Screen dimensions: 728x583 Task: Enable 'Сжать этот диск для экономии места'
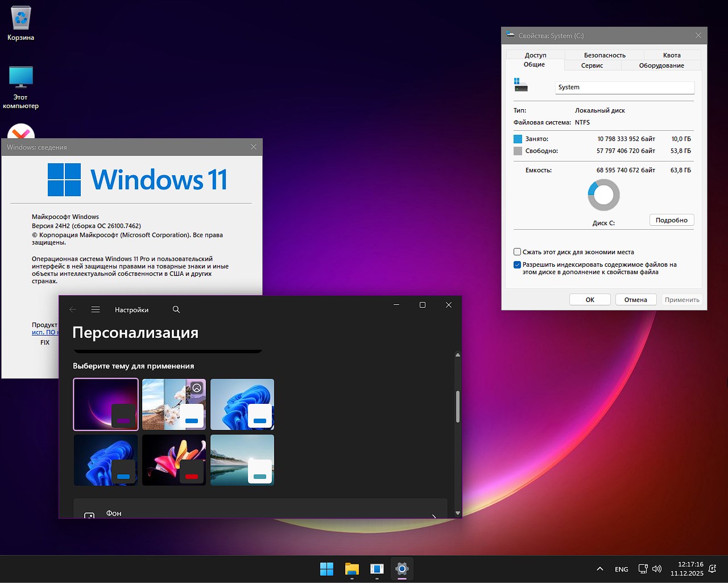[x=517, y=252]
